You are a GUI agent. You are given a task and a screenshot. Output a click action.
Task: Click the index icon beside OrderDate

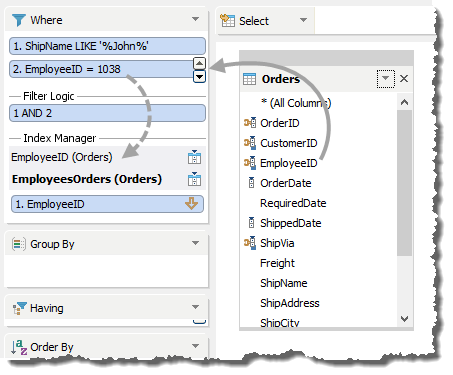click(x=252, y=183)
